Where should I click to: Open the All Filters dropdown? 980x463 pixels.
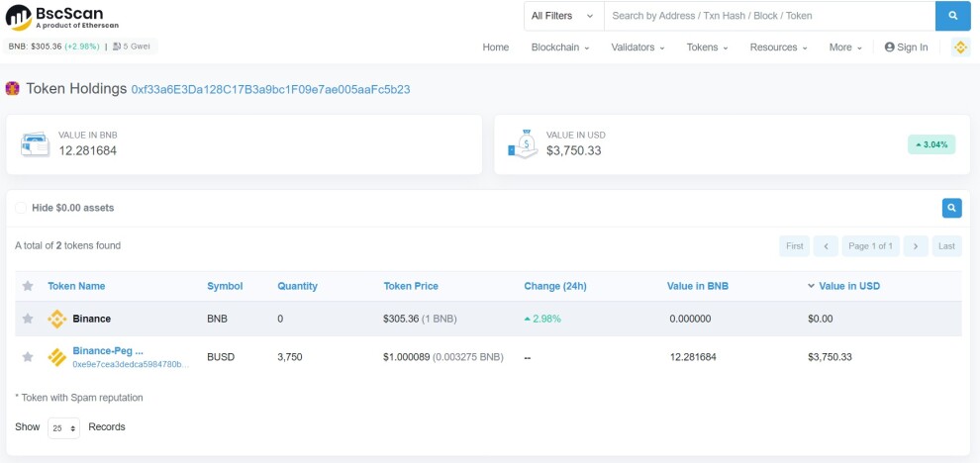coord(564,16)
